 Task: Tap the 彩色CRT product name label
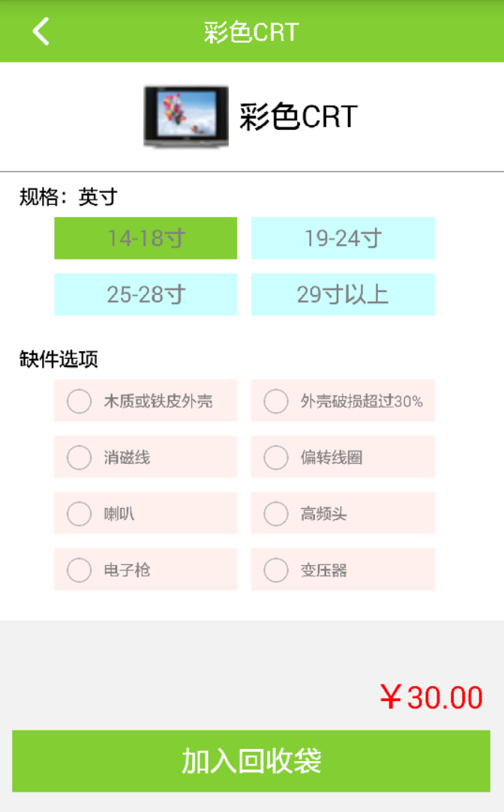(x=298, y=117)
